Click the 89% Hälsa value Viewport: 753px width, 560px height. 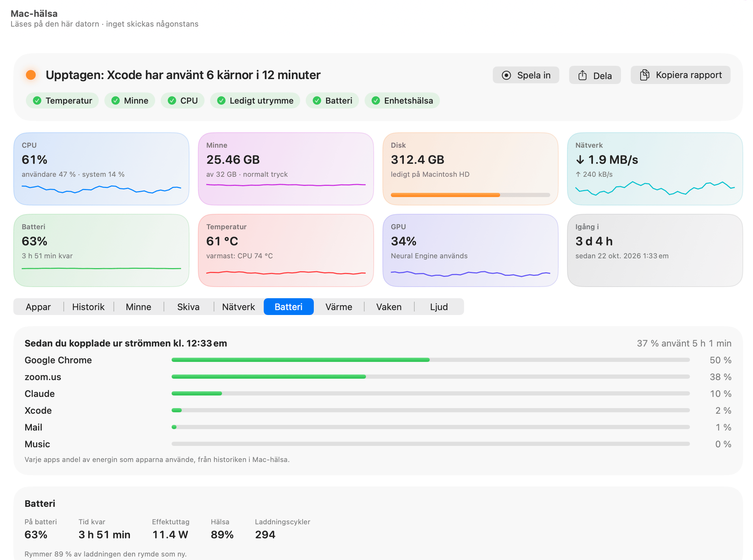tap(222, 534)
